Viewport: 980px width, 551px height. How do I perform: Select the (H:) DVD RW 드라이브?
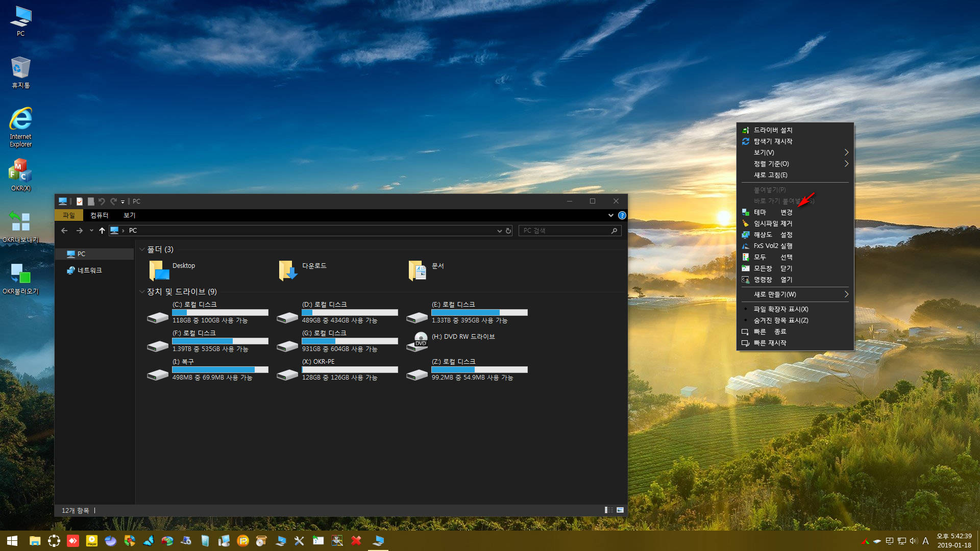(x=451, y=342)
